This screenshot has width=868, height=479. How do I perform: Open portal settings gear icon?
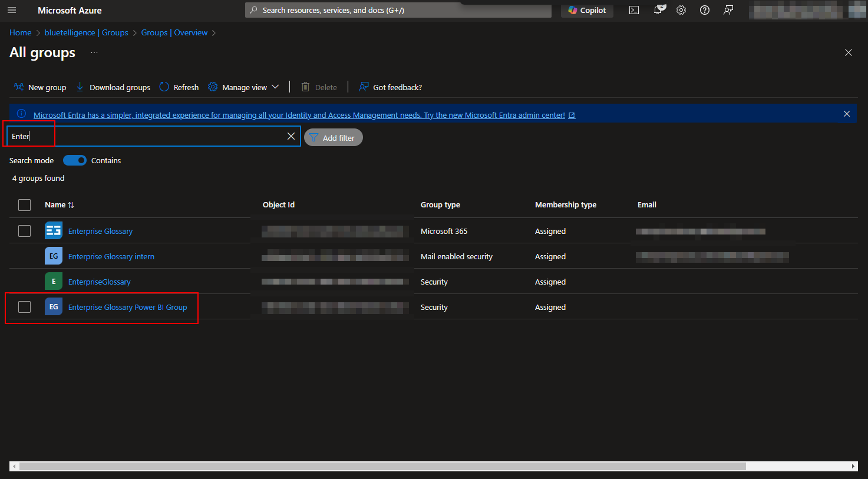click(x=681, y=11)
